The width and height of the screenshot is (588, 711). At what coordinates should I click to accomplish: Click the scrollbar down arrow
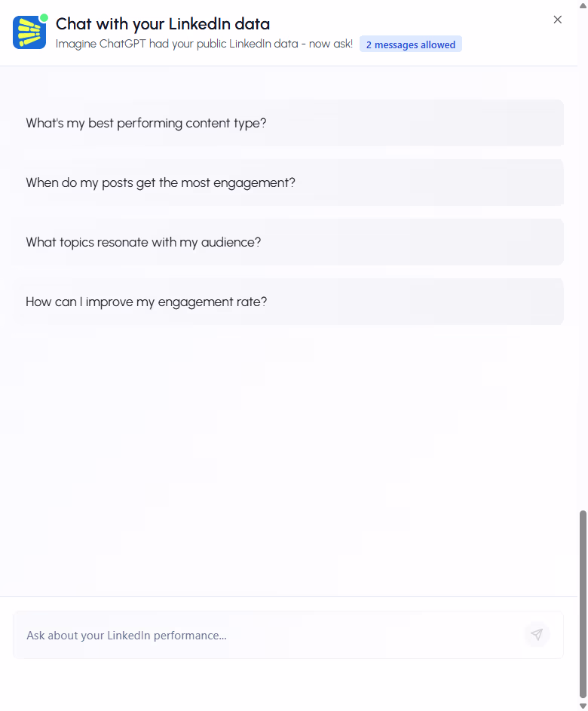[x=582, y=706]
